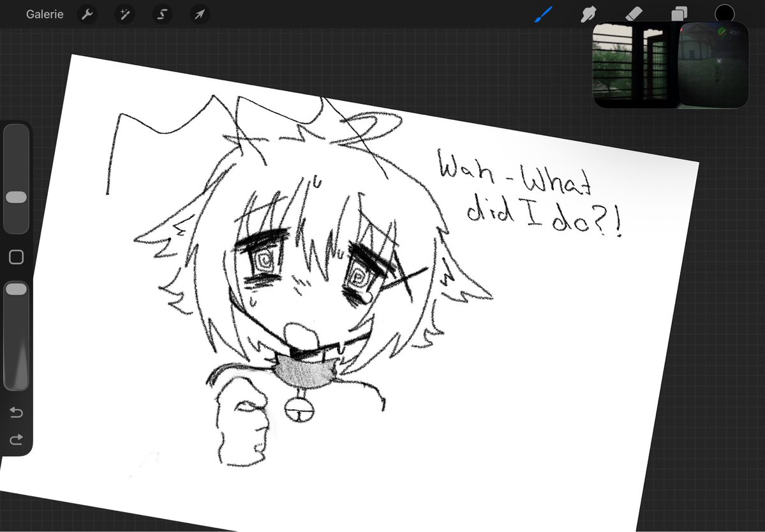
Task: Open the black active color swatch
Action: [725, 13]
